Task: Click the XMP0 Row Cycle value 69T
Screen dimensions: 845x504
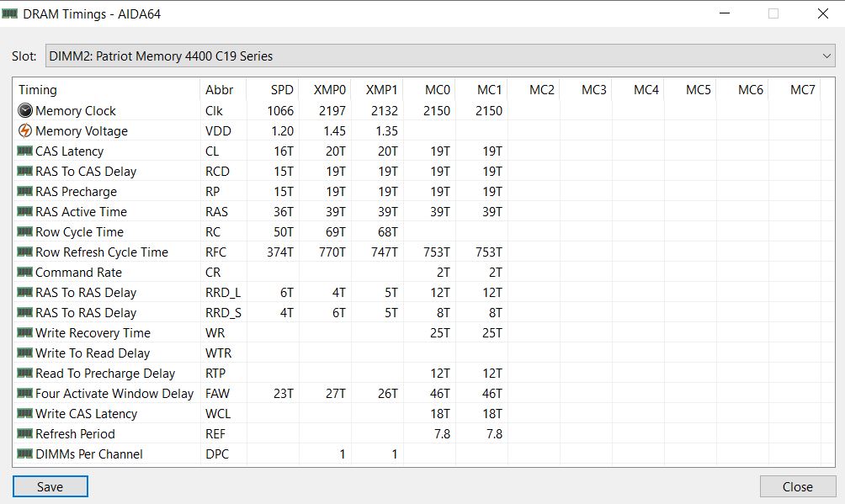Action: [336, 231]
